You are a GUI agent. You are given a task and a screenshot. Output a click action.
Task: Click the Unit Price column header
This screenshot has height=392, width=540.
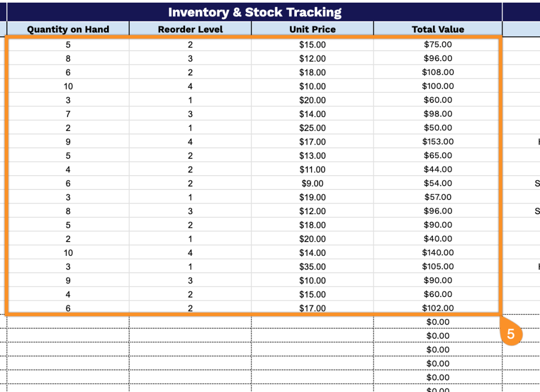(312, 30)
